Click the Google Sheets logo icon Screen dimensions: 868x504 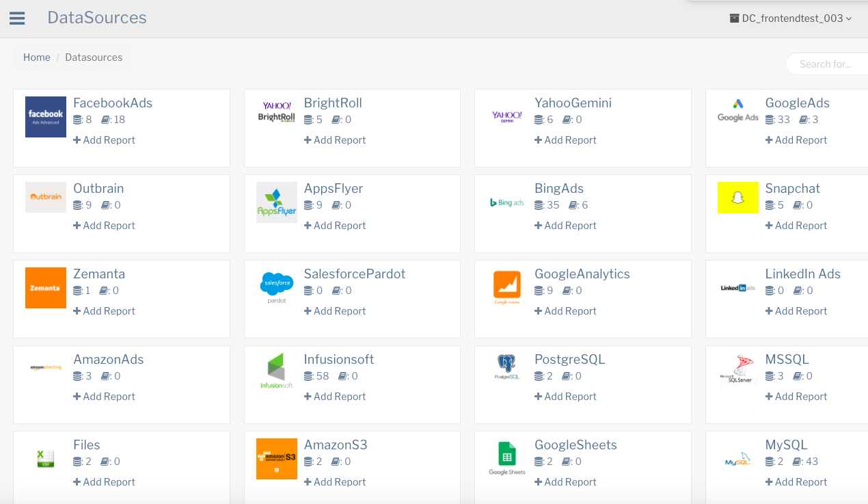point(507,458)
